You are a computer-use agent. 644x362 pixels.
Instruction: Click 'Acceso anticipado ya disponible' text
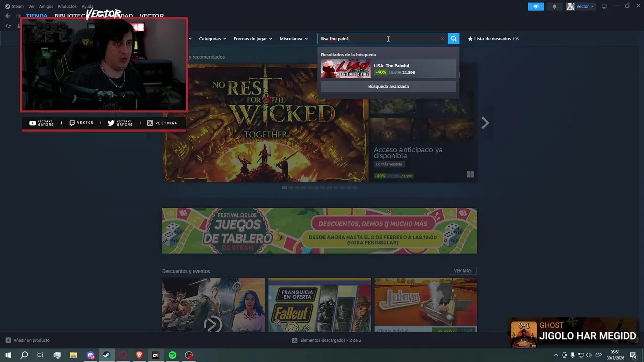408,153
